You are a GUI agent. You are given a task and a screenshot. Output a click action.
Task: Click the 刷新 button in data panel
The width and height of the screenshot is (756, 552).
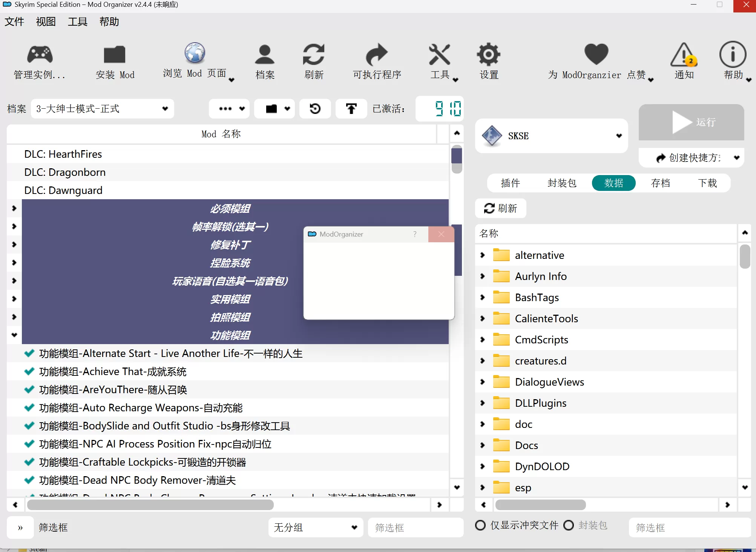coord(500,208)
